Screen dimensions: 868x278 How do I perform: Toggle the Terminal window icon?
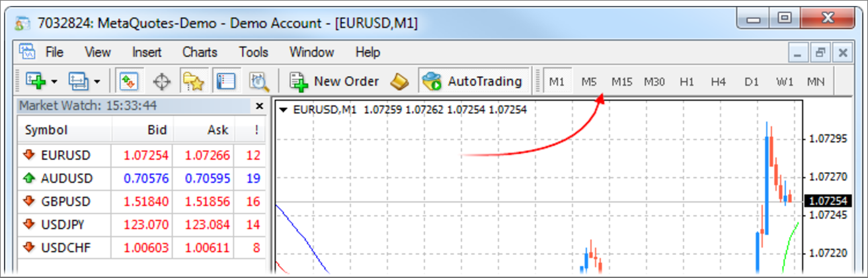pos(227,81)
